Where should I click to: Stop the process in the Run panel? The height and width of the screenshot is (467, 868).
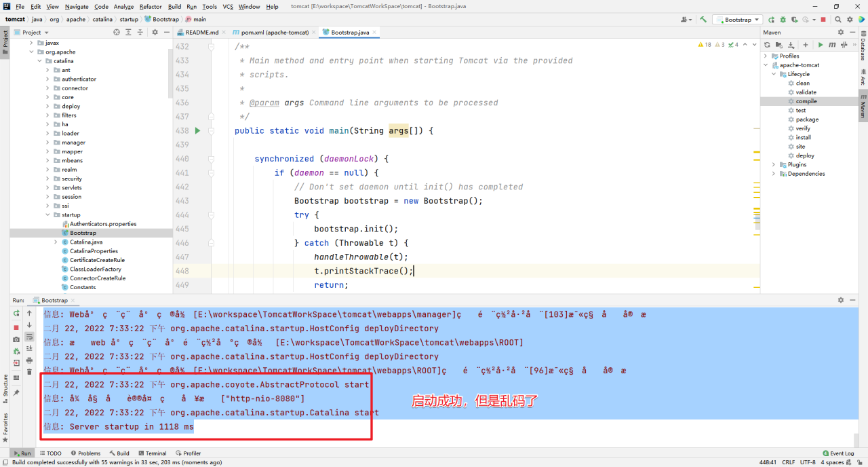point(16,327)
